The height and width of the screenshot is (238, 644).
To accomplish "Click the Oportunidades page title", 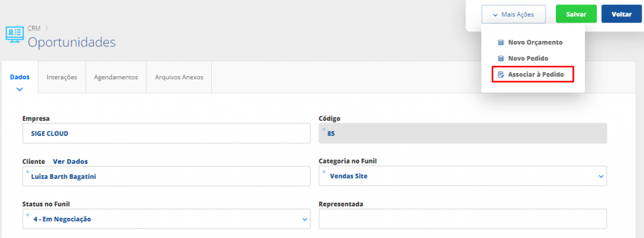I will point(72,42).
